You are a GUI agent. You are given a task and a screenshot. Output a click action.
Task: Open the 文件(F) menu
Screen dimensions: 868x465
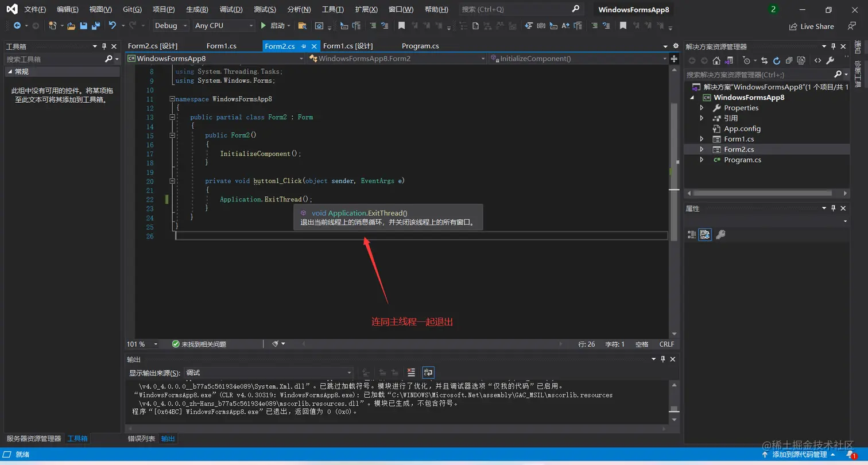tap(35, 9)
